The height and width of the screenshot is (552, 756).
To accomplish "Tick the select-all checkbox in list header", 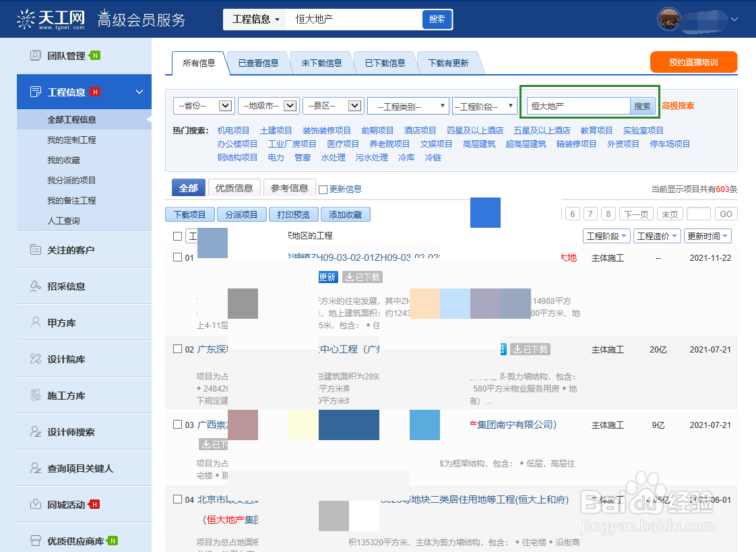I will [x=177, y=236].
